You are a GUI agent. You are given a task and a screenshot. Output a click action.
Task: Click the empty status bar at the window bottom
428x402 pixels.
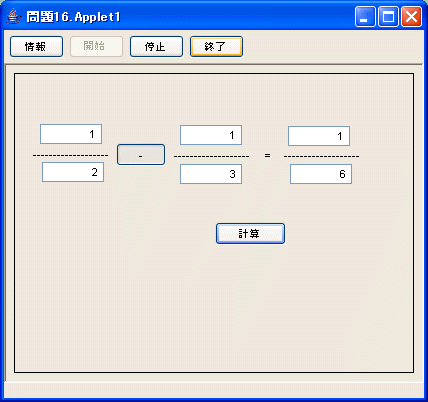tap(214, 390)
